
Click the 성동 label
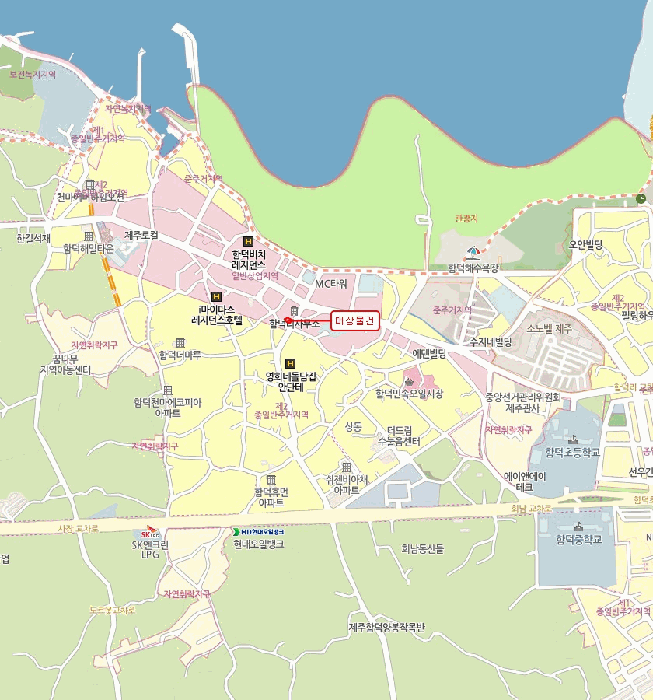tap(353, 427)
